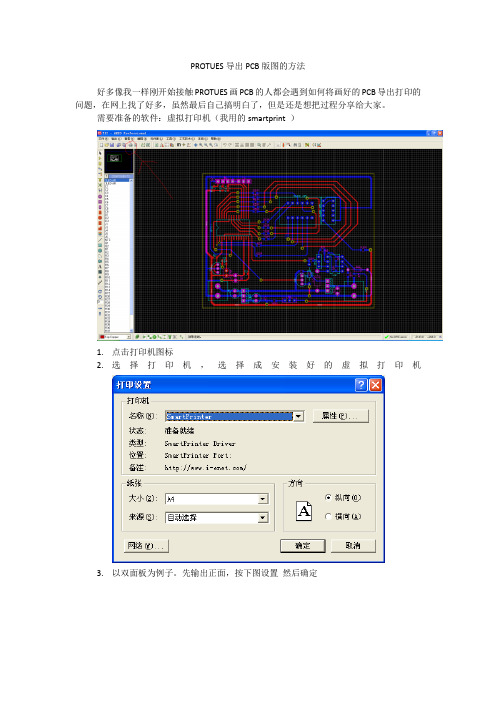Select the 横向 landscape radio button
496x702 pixels.
328,516
